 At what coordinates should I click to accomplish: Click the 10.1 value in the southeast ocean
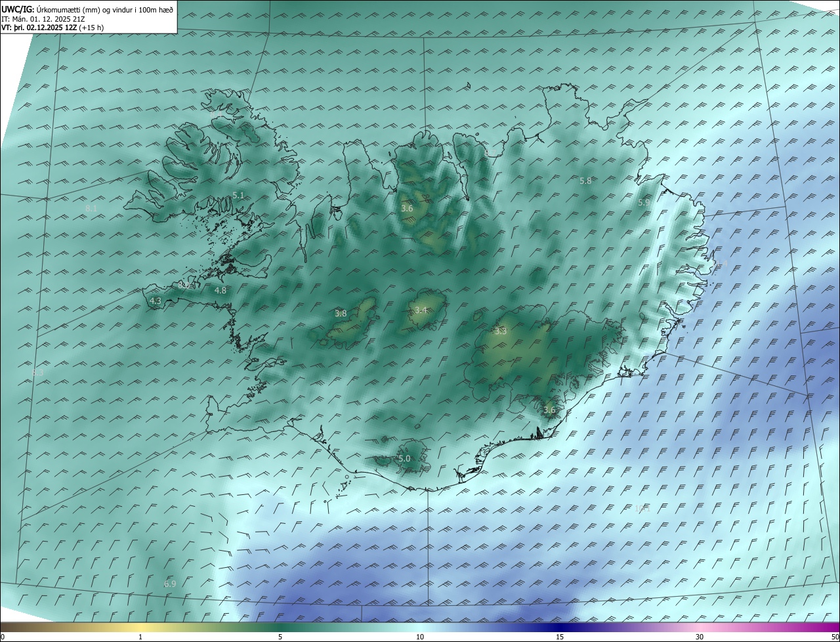tap(642, 507)
